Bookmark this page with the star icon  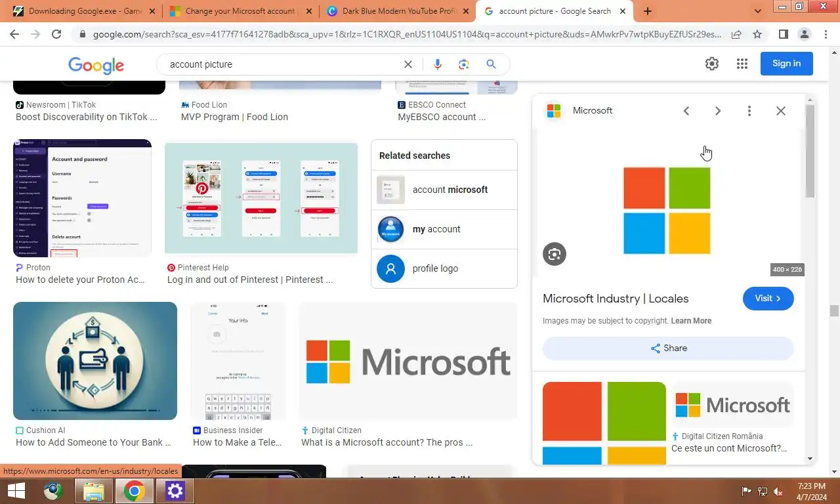tap(757, 35)
